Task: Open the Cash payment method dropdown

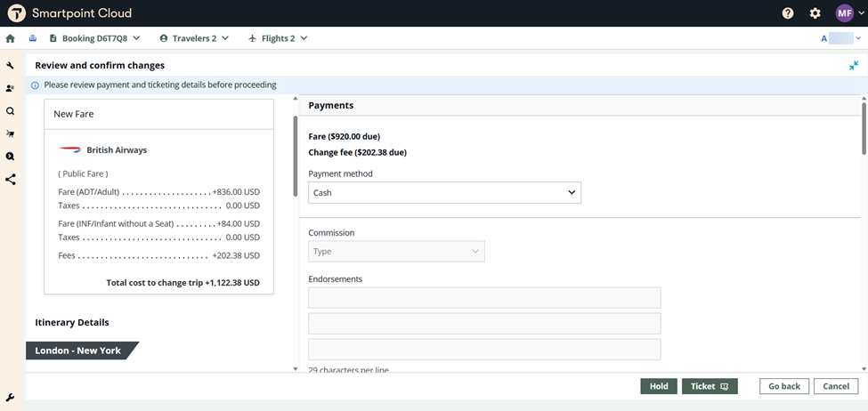Action: pyautogui.click(x=444, y=192)
